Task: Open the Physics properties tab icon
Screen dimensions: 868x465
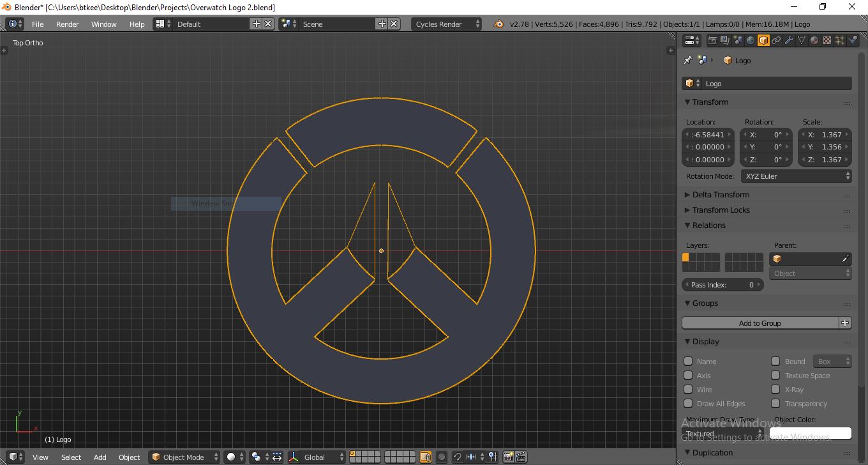Action: pos(853,40)
